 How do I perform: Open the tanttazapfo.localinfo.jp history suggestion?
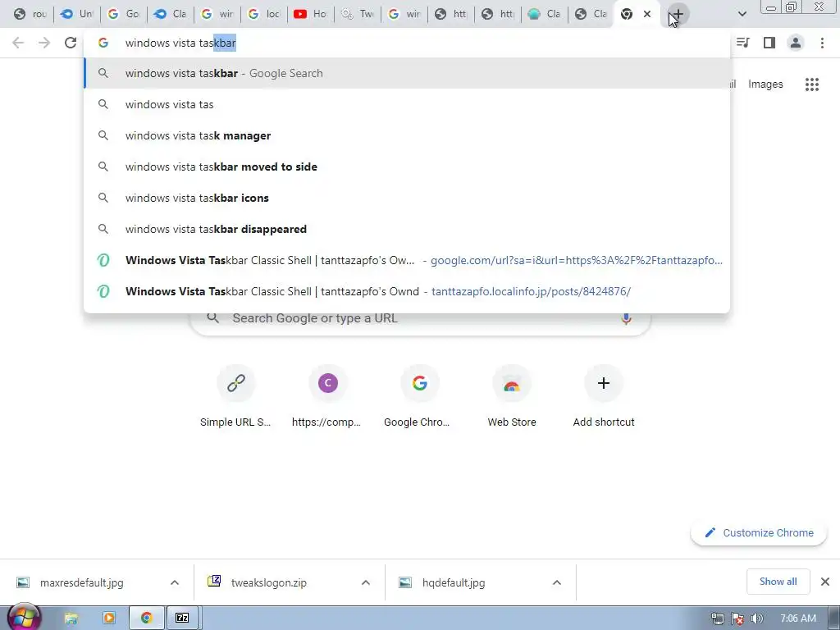coord(407,291)
